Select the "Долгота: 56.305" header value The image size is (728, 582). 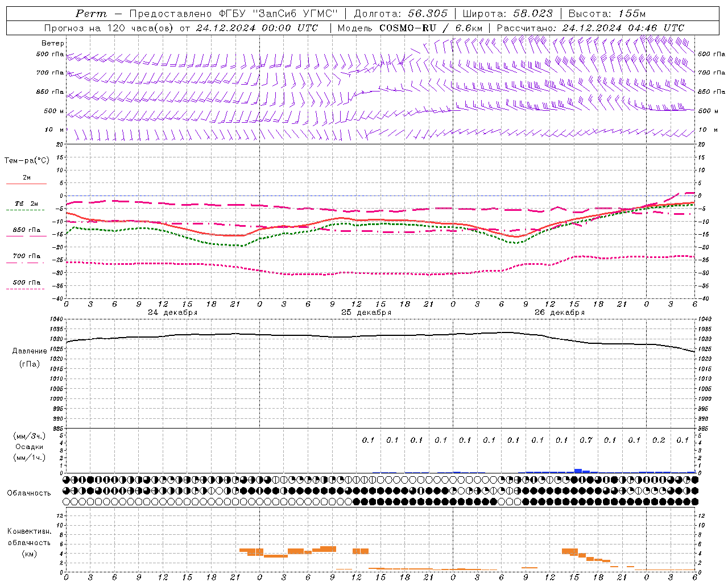click(x=400, y=14)
